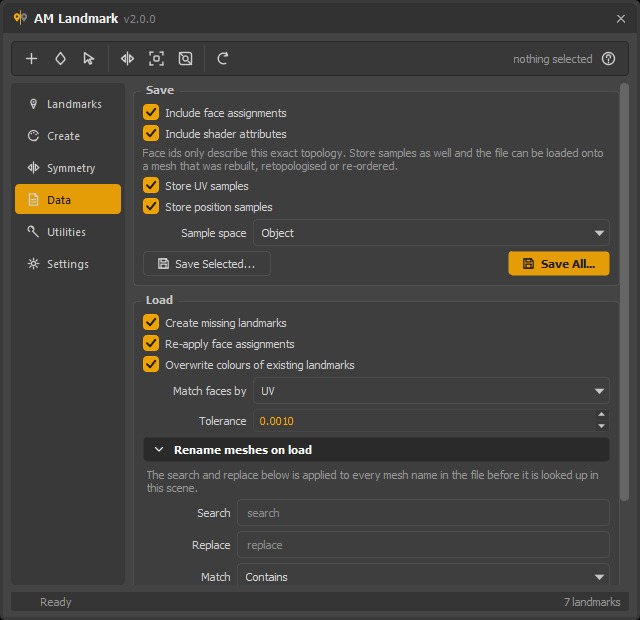
Task: Click the 'Load' group heading
Action: (x=159, y=300)
